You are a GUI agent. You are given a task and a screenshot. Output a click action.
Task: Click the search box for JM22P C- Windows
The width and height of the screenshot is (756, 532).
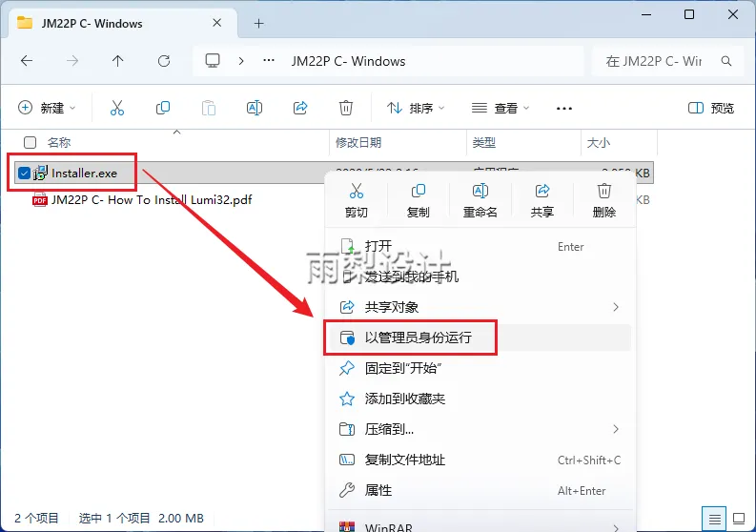pos(666,61)
